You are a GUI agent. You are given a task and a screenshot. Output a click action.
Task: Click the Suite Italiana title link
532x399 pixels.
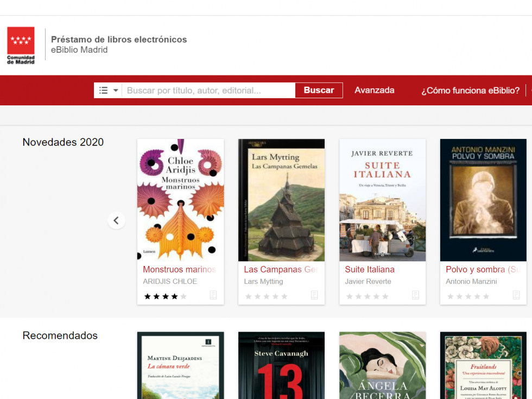370,269
